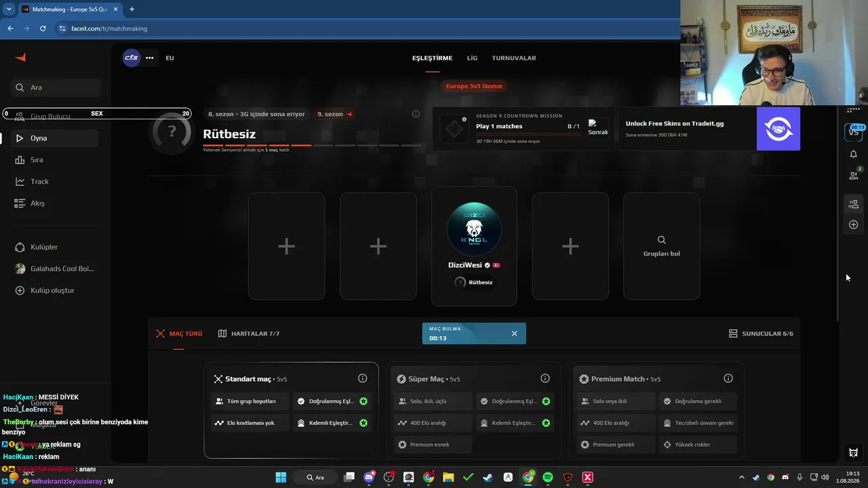
Task: Open File Explorer from the taskbar
Action: [x=448, y=477]
